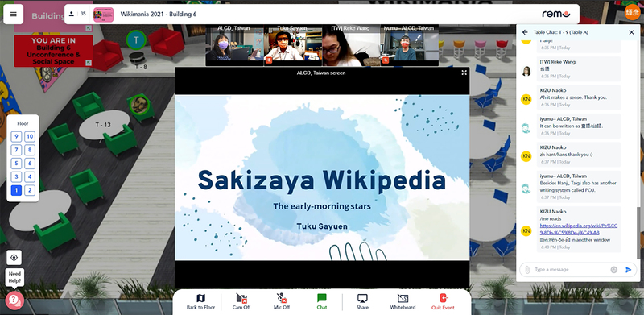Click the attachment paperclip icon

coord(527,270)
